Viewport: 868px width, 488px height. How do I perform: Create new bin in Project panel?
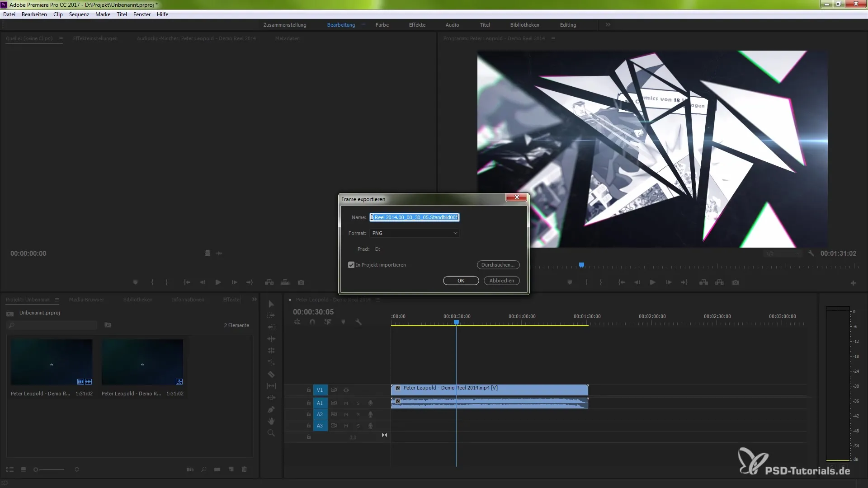[217, 469]
